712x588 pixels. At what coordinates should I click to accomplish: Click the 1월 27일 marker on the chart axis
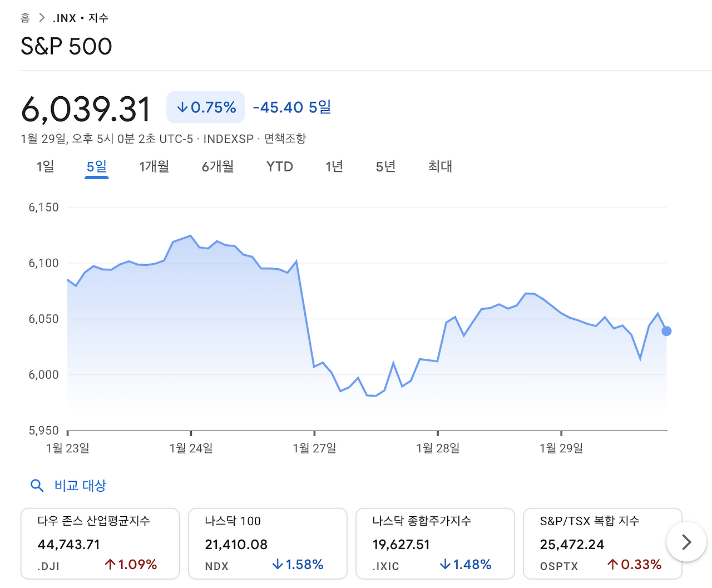[314, 448]
